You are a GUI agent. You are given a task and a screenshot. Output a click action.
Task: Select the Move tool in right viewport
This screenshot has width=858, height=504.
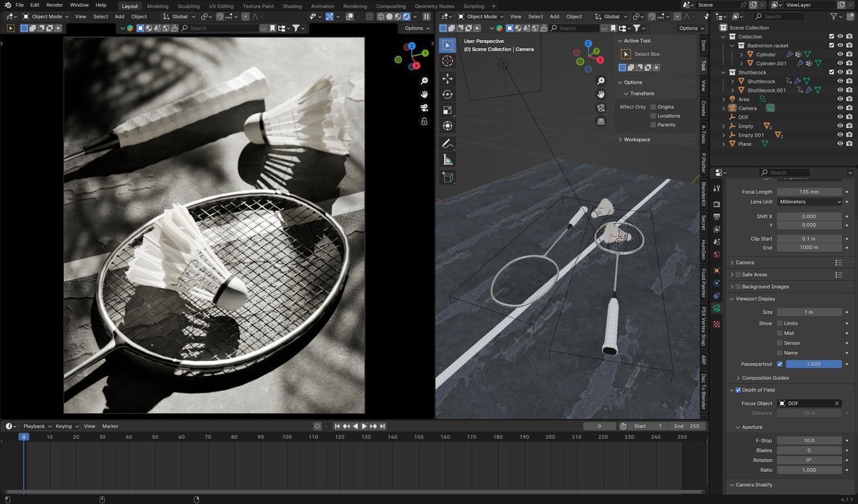(x=448, y=79)
